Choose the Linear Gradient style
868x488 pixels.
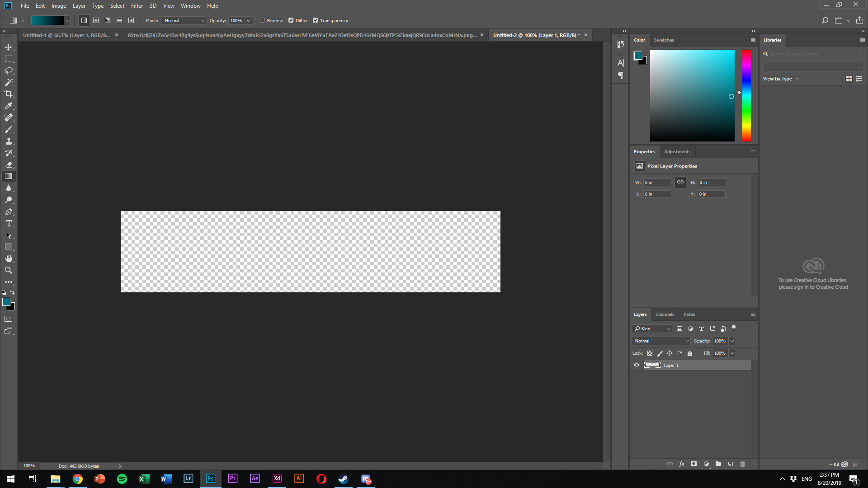point(84,20)
